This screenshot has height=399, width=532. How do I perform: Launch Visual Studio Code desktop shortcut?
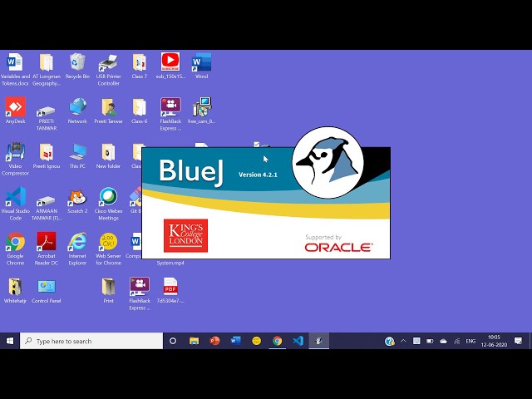pos(15,204)
